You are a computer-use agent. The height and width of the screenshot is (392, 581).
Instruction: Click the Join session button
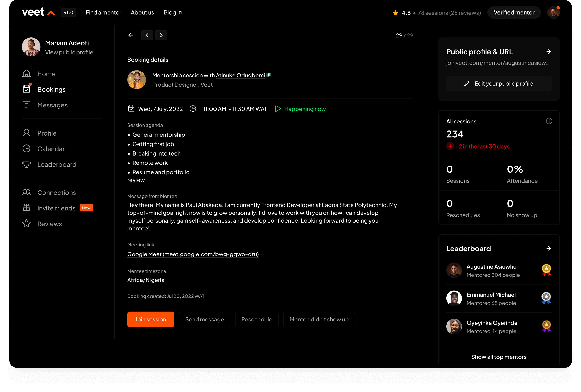pos(150,319)
